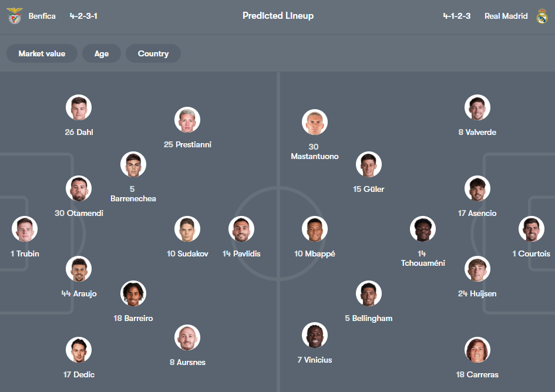Viewport: 555px width, 392px height.
Task: Select Courtois' player portrait
Action: click(x=531, y=229)
